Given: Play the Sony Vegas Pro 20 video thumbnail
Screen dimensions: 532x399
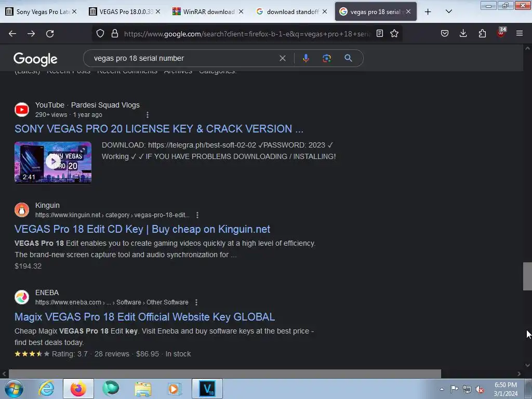Looking at the screenshot, I should click(53, 162).
